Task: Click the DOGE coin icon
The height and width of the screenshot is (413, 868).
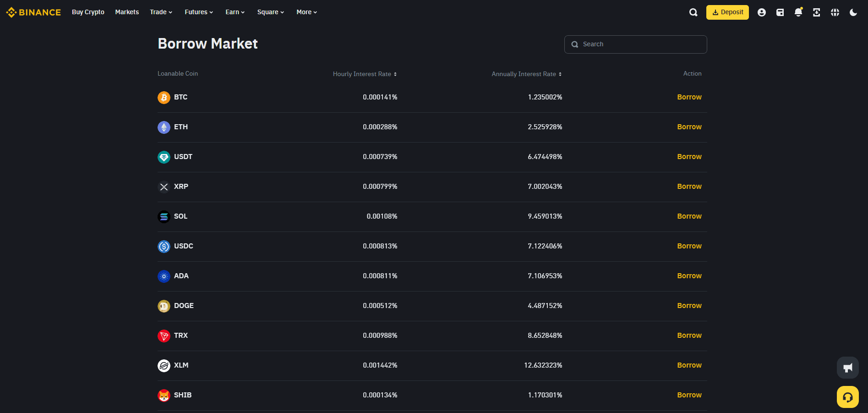Action: click(x=164, y=306)
